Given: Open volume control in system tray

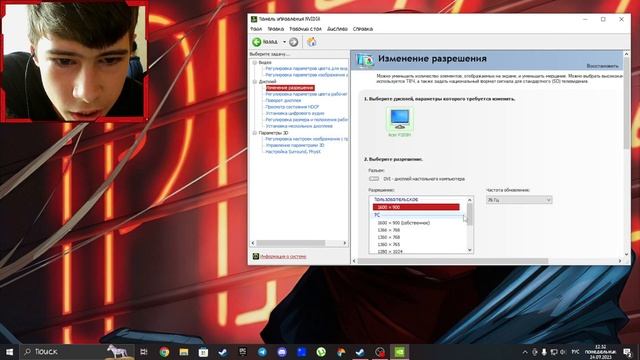Looking at the screenshot, I should 563,352.
